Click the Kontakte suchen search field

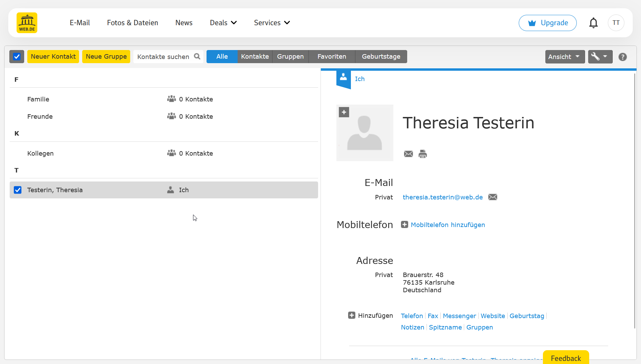[163, 57]
